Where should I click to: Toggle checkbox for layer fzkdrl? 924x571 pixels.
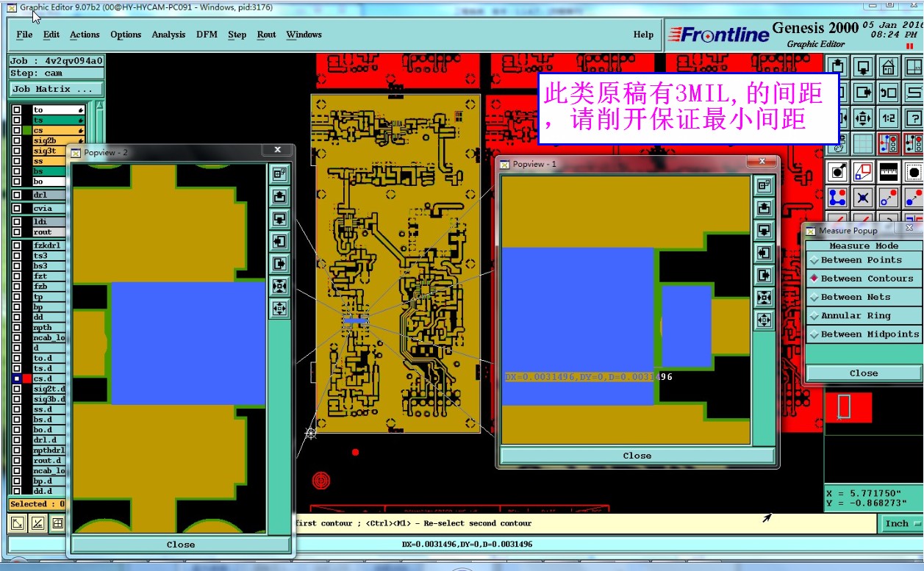click(x=16, y=245)
